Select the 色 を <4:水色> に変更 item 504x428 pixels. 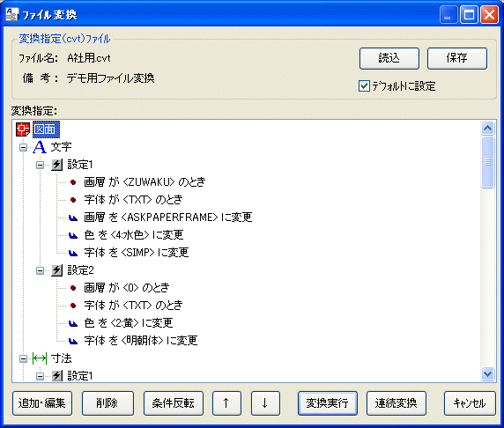[x=134, y=235]
